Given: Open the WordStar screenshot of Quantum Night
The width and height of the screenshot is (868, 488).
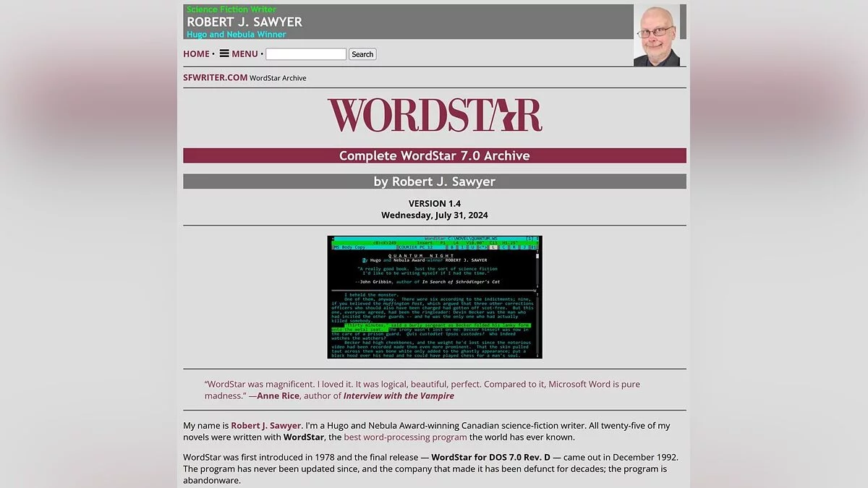Looking at the screenshot, I should click(434, 297).
